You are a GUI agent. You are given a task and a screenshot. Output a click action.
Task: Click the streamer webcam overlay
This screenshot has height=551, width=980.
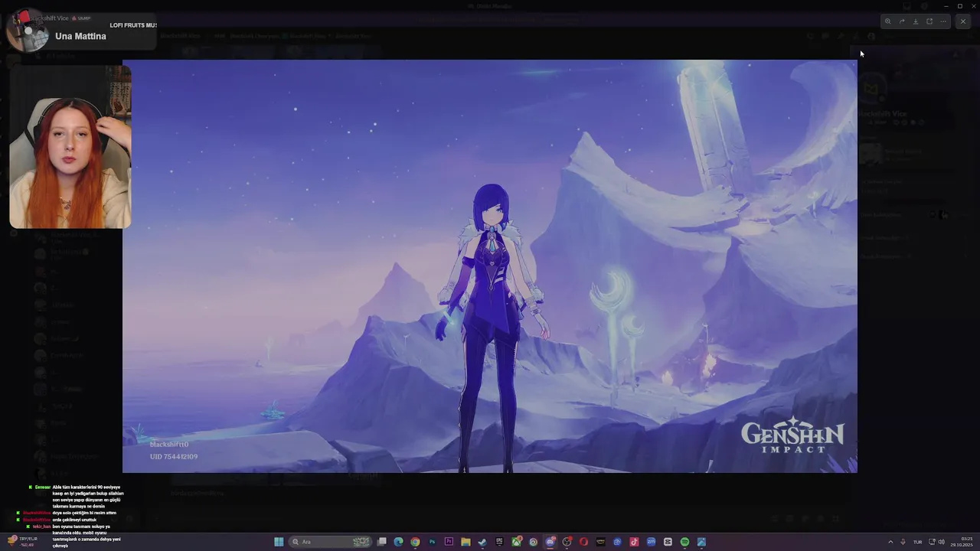(70, 147)
